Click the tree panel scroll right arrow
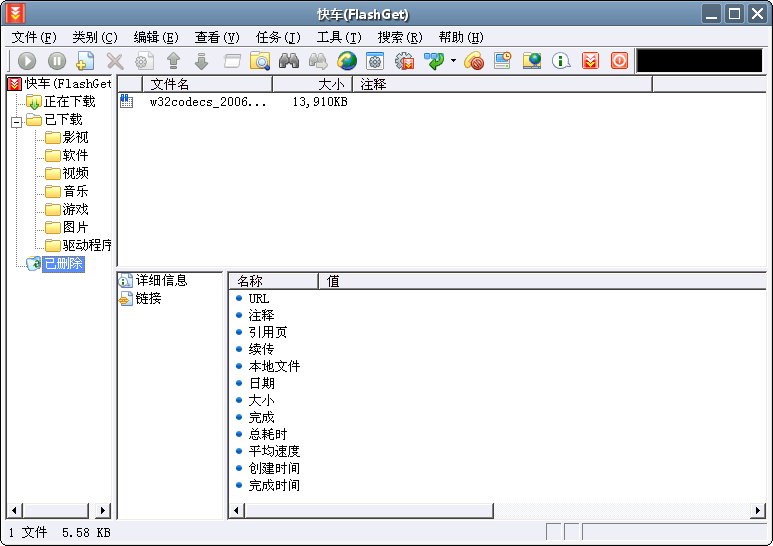This screenshot has width=773, height=546. [103, 511]
